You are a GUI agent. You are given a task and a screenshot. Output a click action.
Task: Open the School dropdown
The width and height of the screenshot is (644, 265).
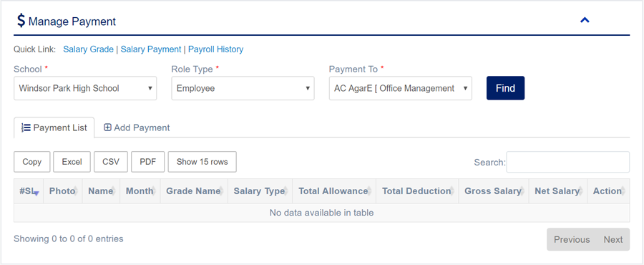coord(85,88)
